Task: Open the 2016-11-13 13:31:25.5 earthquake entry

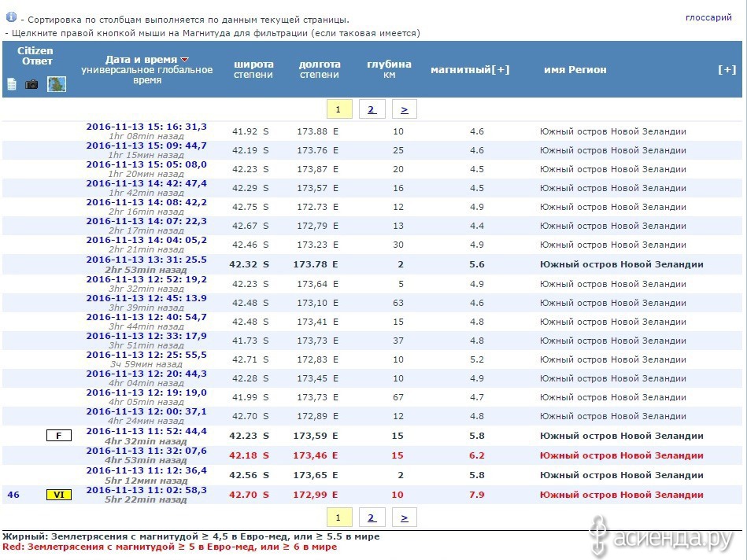Action: point(146,259)
